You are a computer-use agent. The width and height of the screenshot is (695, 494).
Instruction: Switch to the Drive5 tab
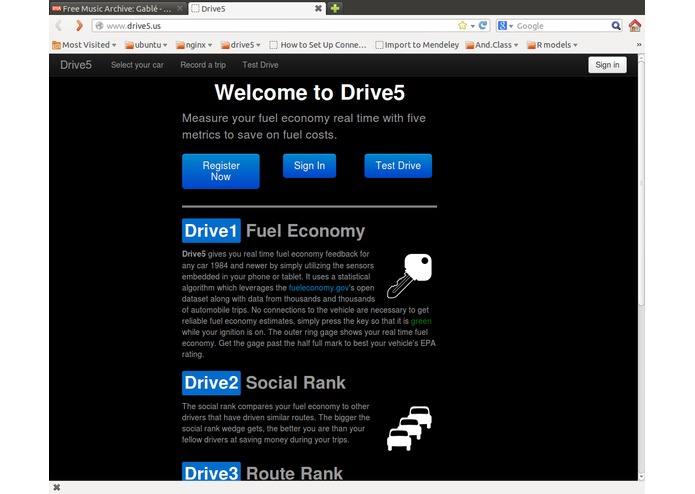click(x=257, y=8)
